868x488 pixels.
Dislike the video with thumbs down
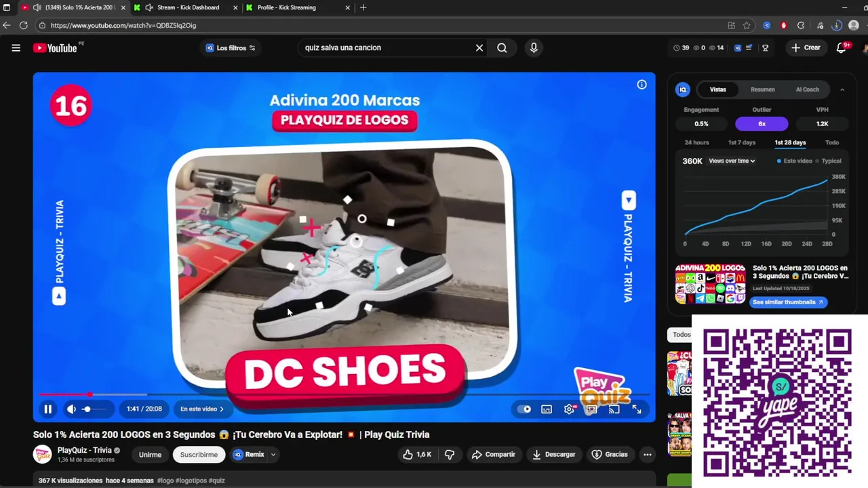tap(450, 455)
